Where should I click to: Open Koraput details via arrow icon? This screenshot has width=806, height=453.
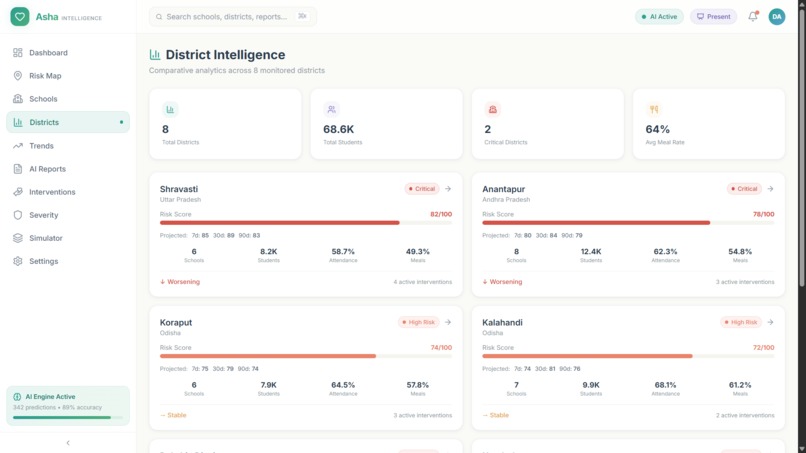pyautogui.click(x=448, y=322)
